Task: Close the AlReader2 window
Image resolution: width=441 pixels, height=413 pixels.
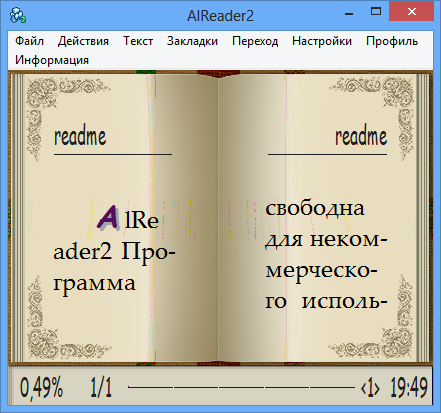Action: click(x=412, y=12)
